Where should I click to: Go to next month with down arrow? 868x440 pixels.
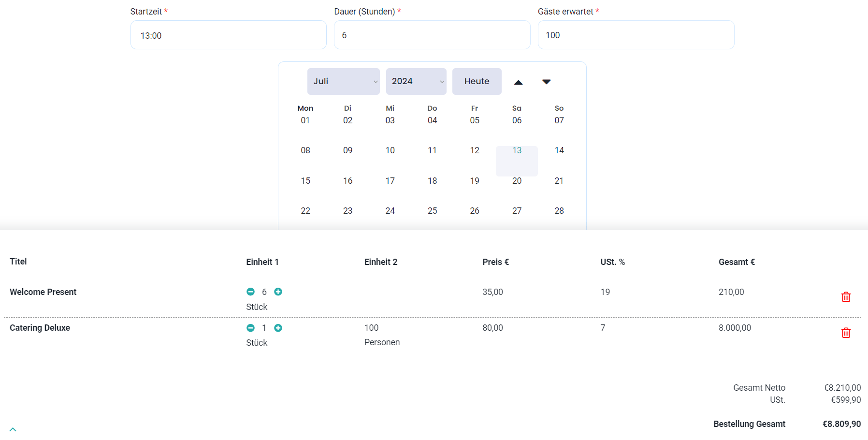point(546,82)
